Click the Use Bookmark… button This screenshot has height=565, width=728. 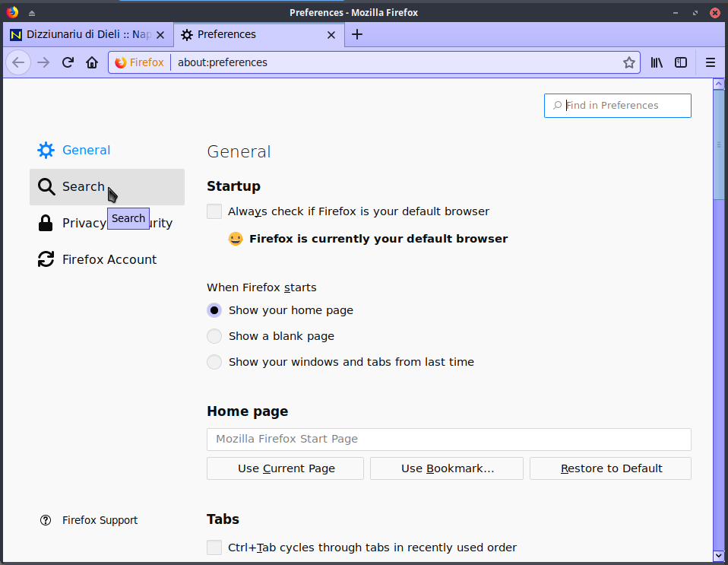click(x=447, y=468)
